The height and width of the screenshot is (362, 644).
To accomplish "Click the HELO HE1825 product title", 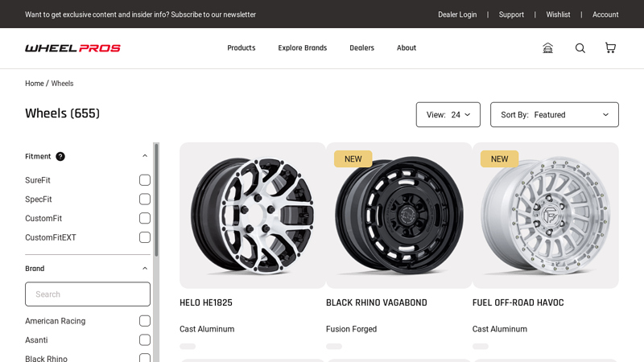I will click(206, 302).
